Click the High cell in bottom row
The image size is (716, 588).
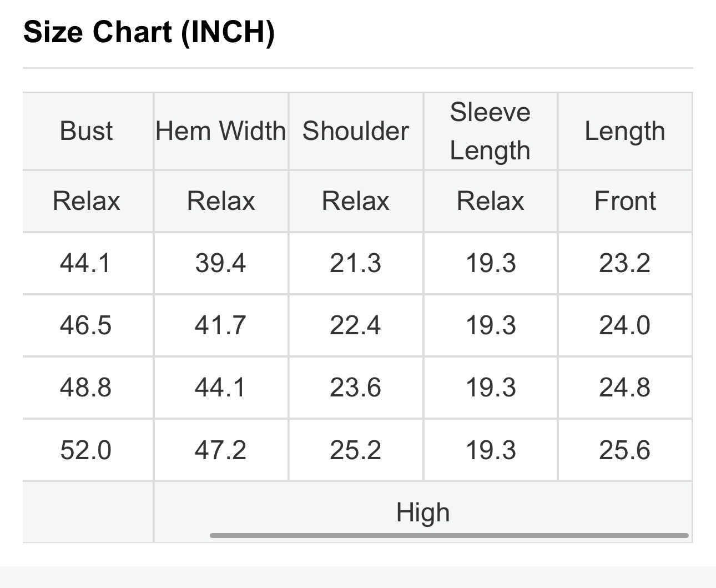point(423,512)
